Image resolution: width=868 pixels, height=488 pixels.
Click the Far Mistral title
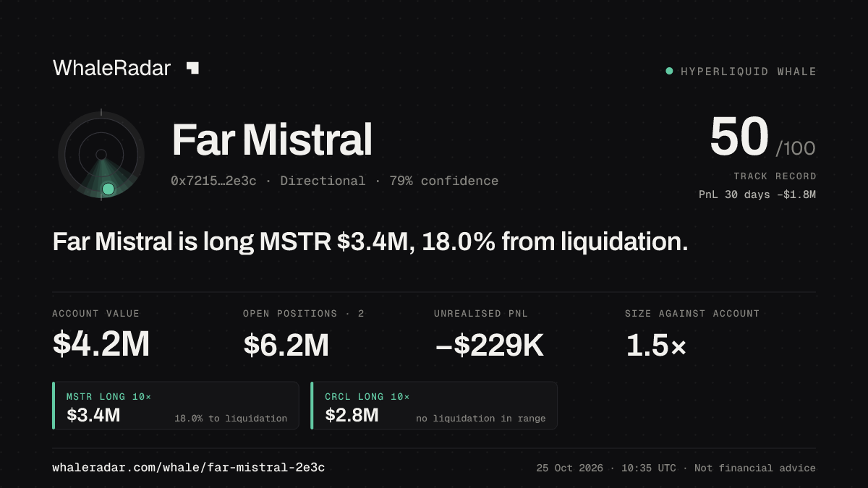(x=272, y=140)
